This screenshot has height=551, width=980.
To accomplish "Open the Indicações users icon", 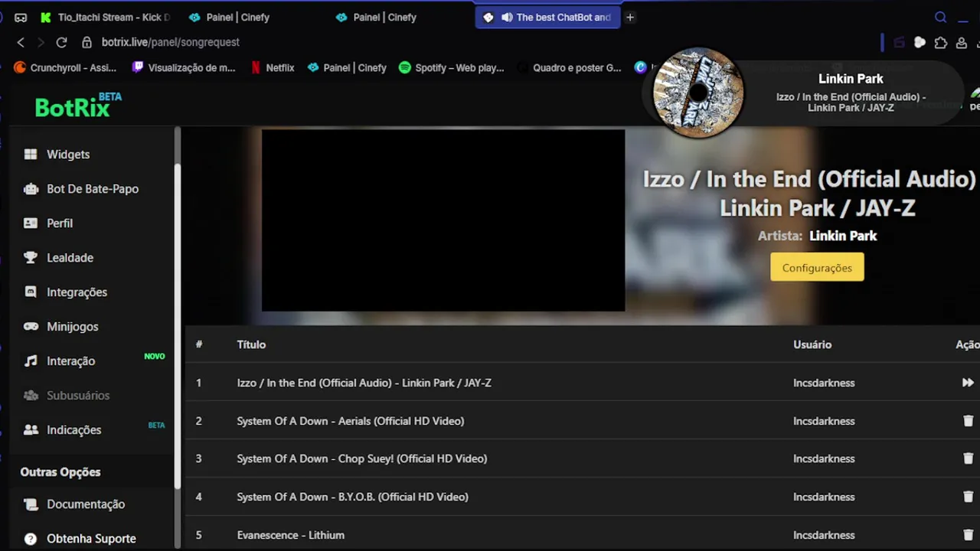I will point(31,430).
